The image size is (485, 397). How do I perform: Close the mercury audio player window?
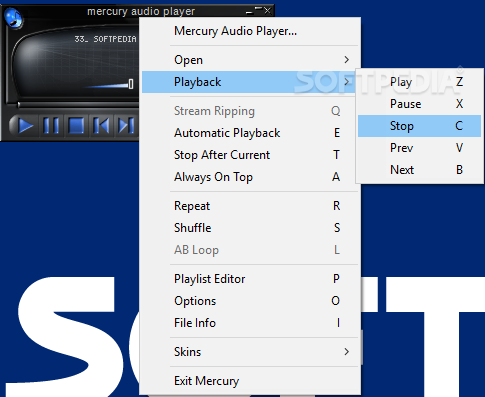click(x=267, y=11)
